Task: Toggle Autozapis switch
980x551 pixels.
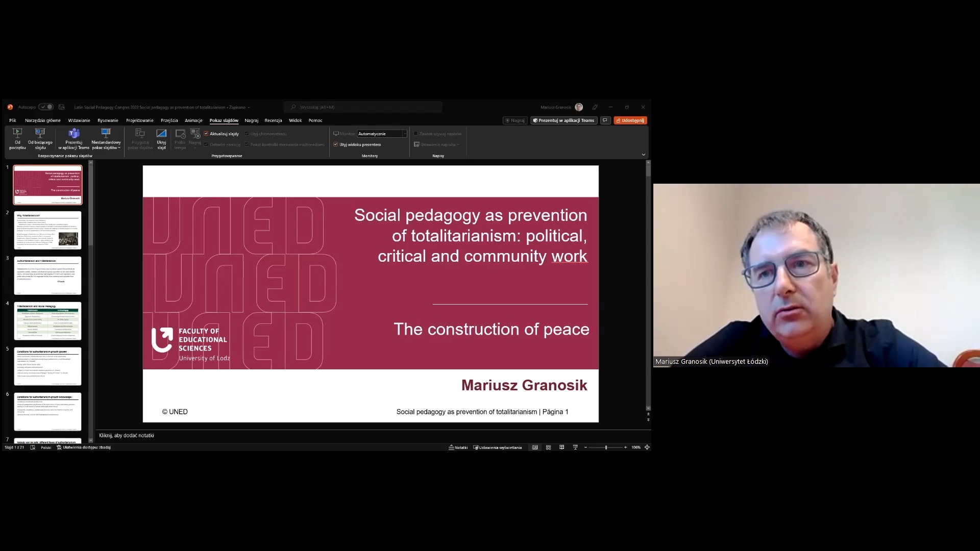Action: [46, 107]
